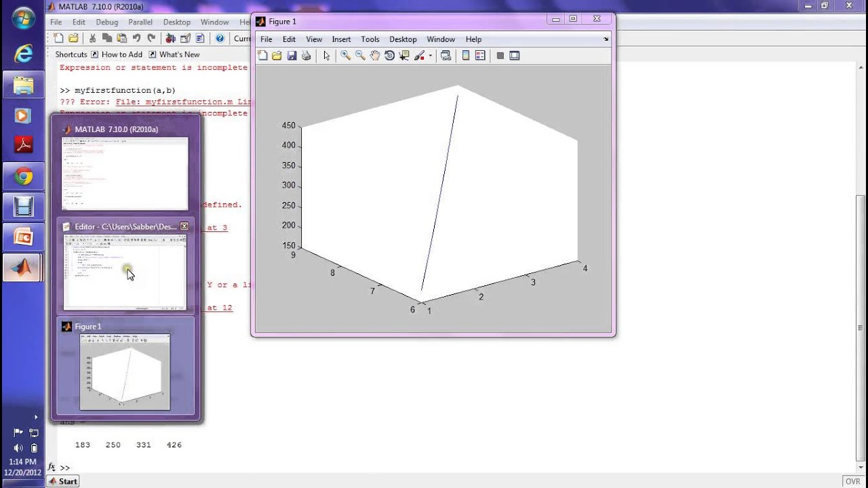Open Parallel menu in MATLAB main window
The height and width of the screenshot is (488, 868).
140,22
